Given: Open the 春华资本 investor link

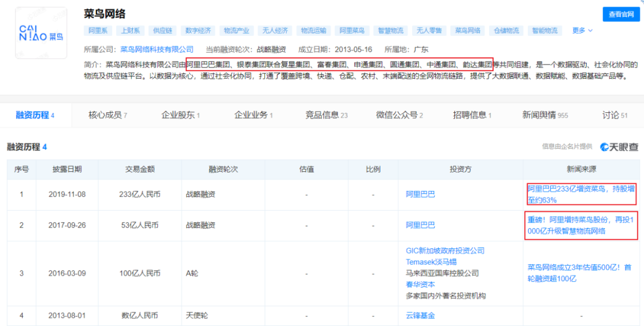Looking at the screenshot, I should click(420, 284).
